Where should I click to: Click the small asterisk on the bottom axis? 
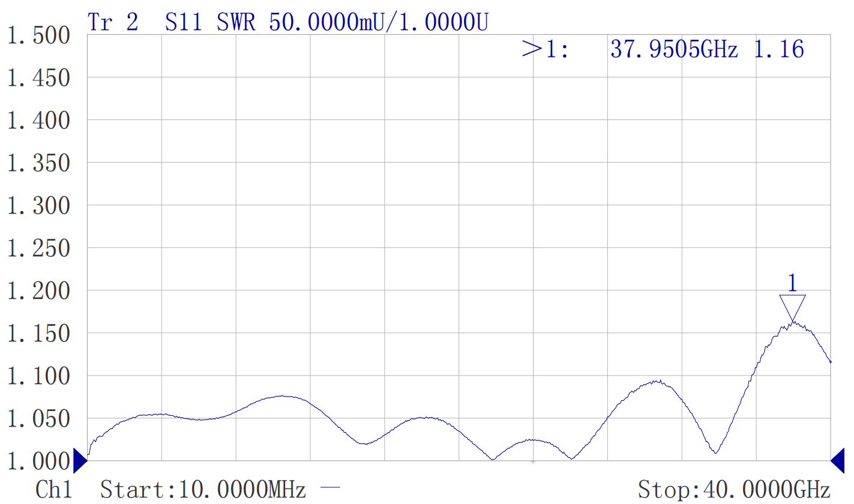coord(533,462)
